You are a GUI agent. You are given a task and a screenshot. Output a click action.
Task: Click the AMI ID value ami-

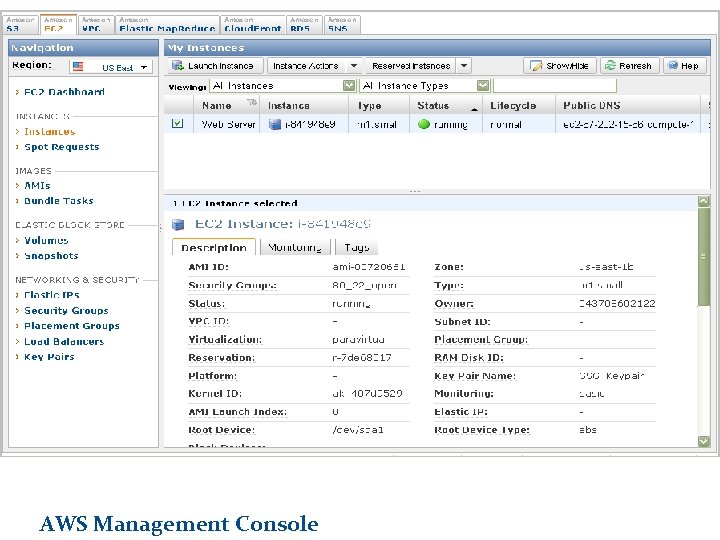(x=369, y=267)
